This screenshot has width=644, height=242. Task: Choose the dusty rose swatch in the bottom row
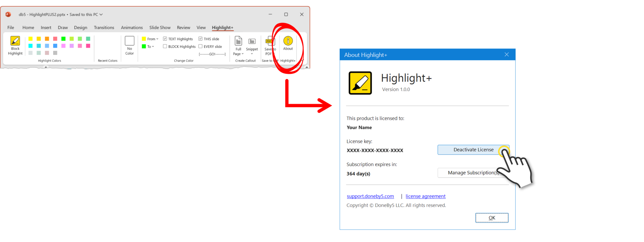[47, 53]
